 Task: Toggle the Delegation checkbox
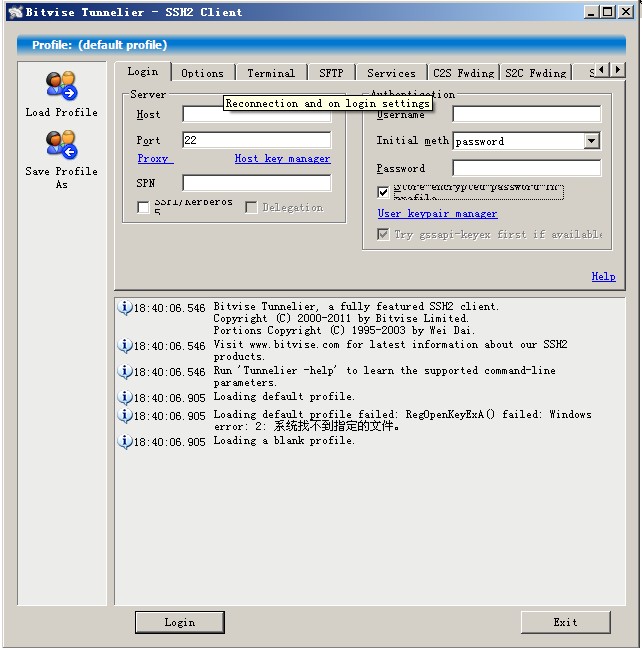[251, 207]
